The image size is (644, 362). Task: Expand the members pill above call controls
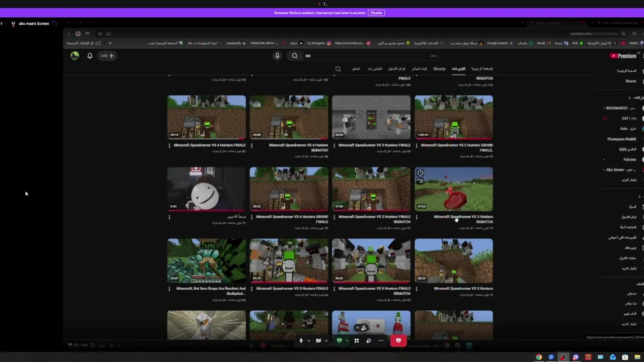coord(362,328)
